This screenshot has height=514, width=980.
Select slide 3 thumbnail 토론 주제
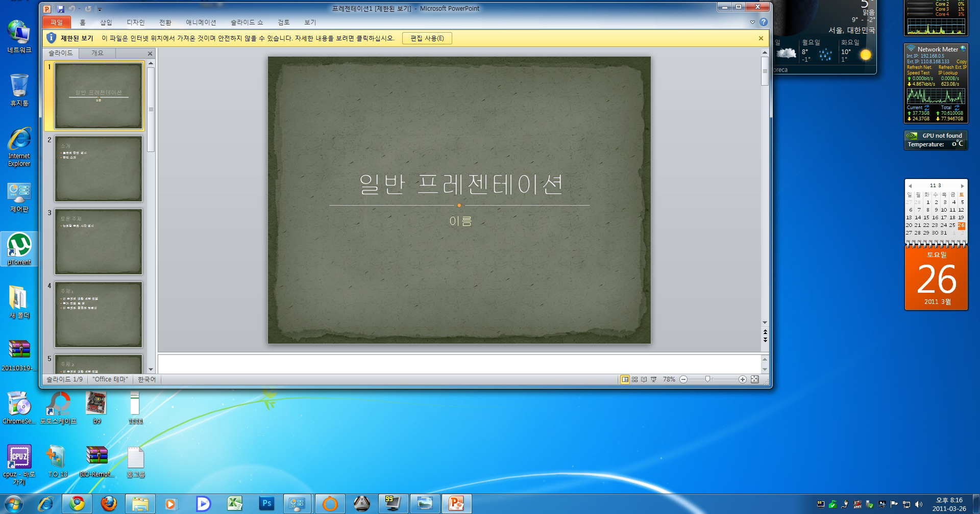pyautogui.click(x=99, y=242)
